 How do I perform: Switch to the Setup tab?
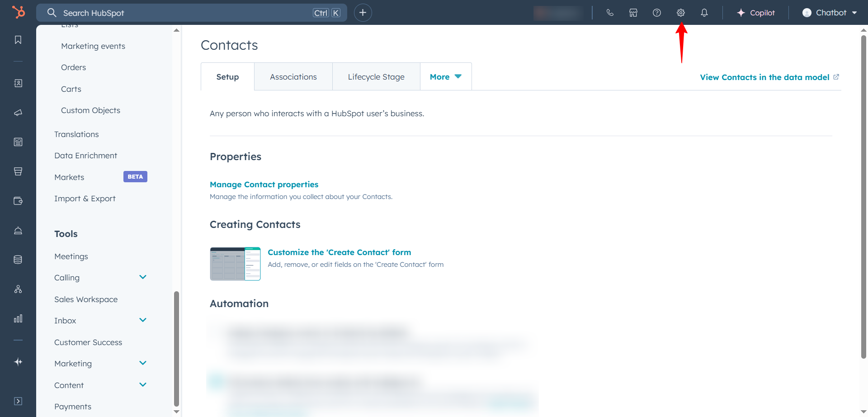click(x=227, y=77)
